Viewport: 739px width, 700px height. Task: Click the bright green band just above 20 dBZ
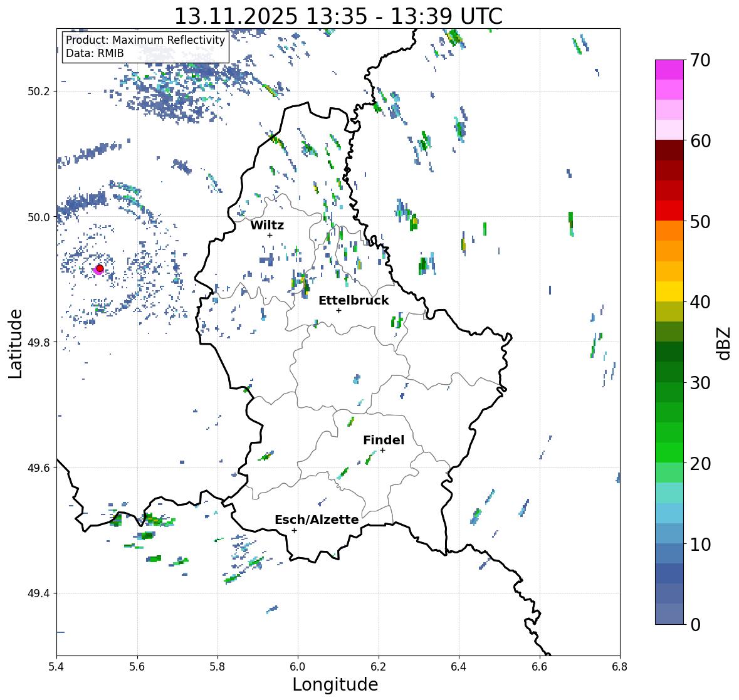tap(669, 452)
